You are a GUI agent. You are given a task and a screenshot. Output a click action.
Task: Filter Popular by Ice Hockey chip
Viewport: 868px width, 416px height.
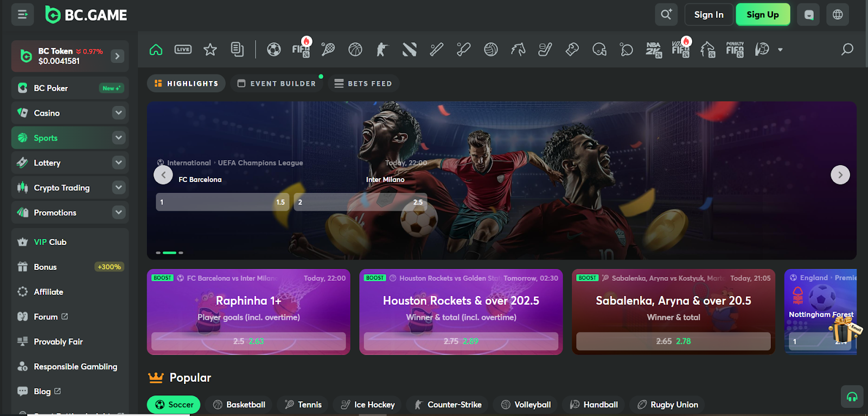point(367,405)
